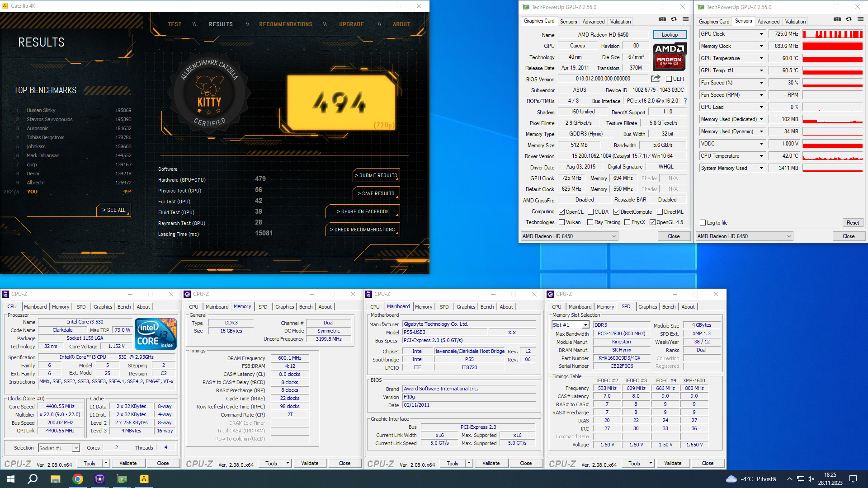Click GPU-Z icon in taskbar
This screenshot has height=488, width=868.
pyautogui.click(x=122, y=479)
